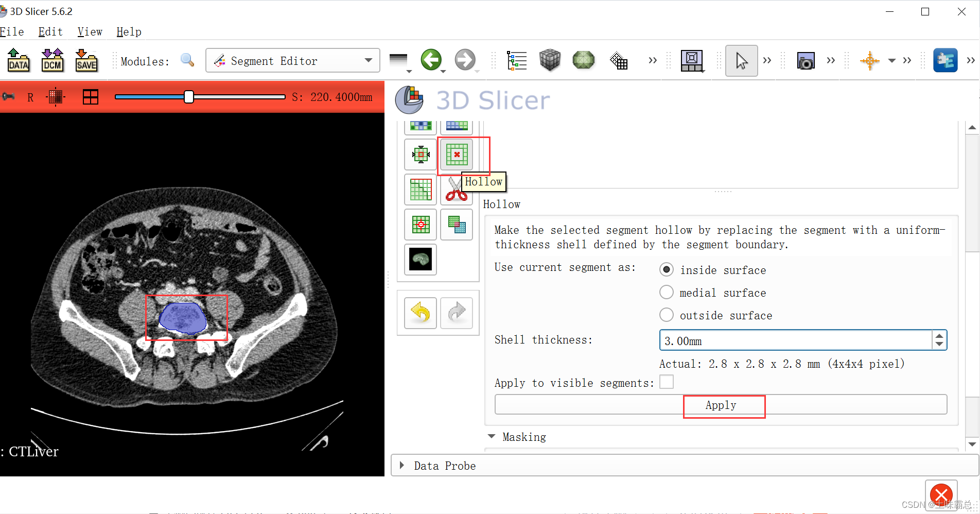
Task: Toggle the orange crosshair icon
Action: [870, 61]
